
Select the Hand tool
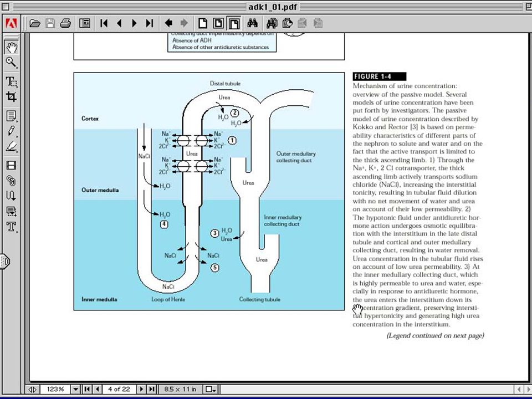click(x=11, y=47)
